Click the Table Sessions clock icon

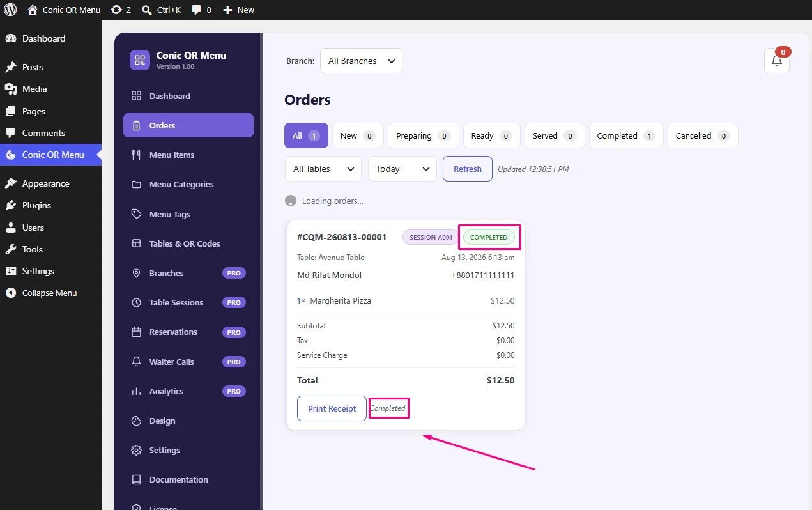pos(136,302)
